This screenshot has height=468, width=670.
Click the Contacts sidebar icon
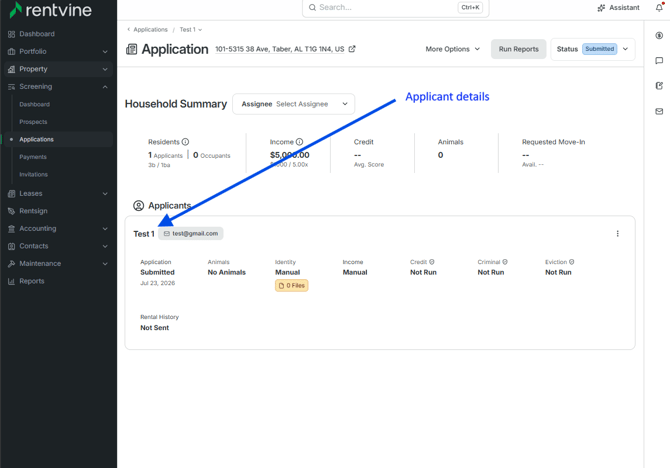click(12, 246)
